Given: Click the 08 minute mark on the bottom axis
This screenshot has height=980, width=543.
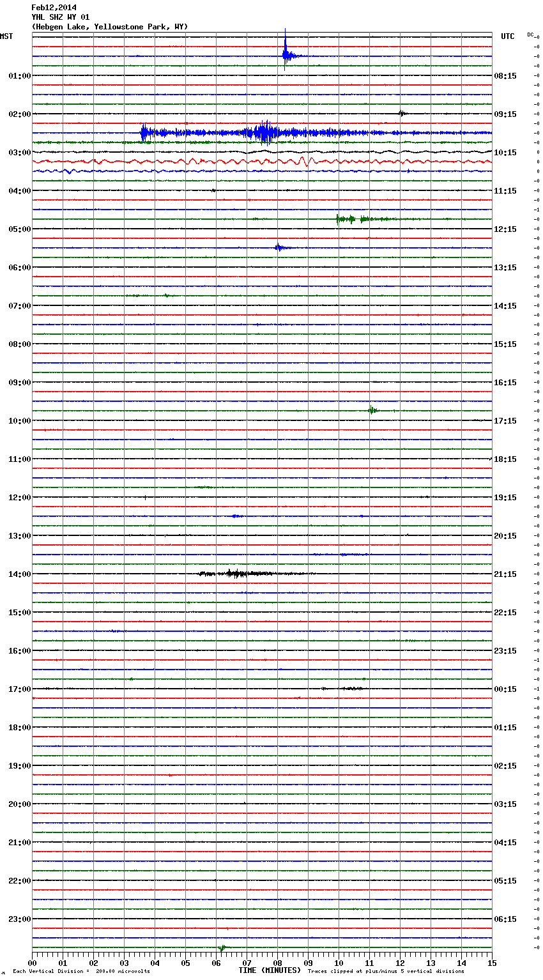Looking at the screenshot, I should click(x=277, y=963).
